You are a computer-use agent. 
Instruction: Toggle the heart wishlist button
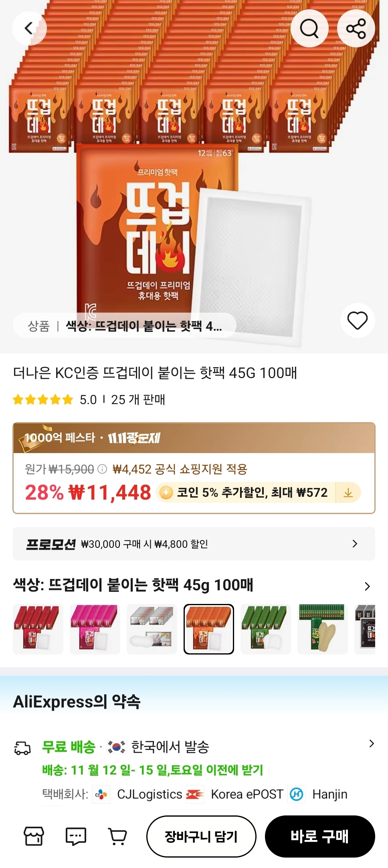(358, 320)
